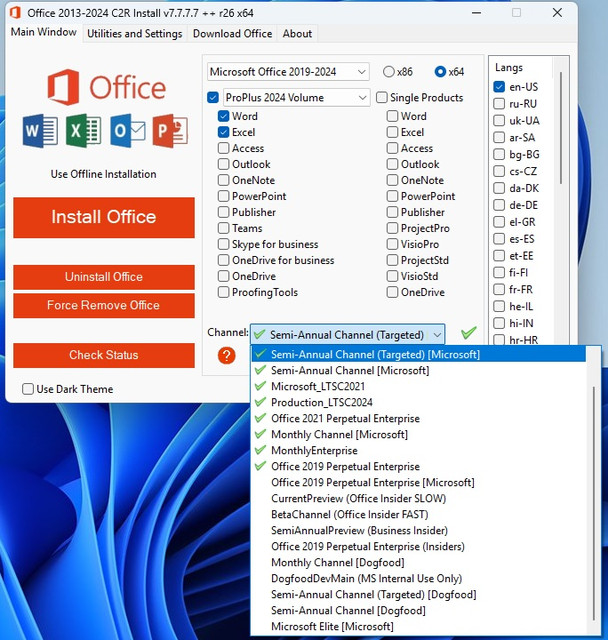
Task: Click the Uninstall Office button
Action: click(x=104, y=277)
